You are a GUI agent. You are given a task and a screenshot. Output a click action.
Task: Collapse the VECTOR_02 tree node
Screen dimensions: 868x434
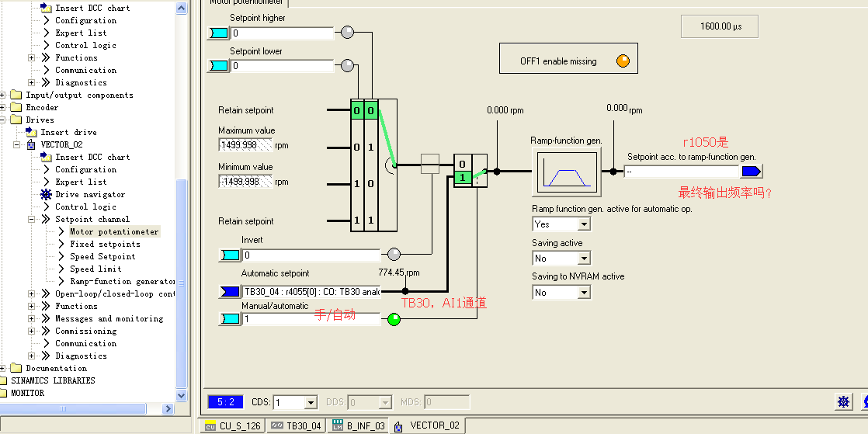(16, 144)
